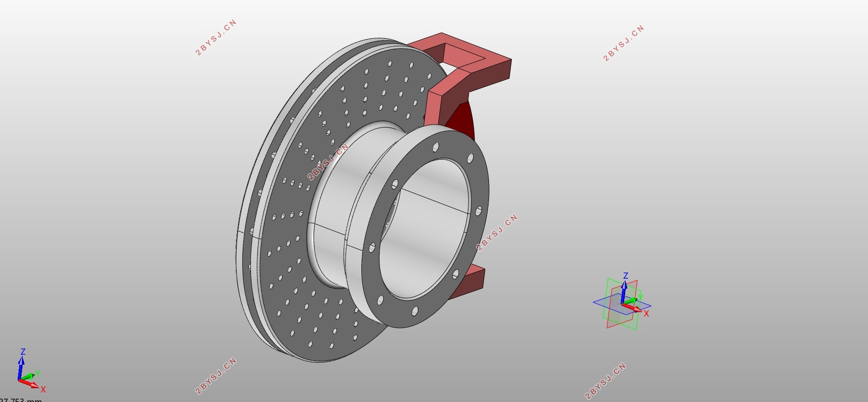Select the red X arrow on the datum plane triad
Screen dimensions: 868x402
633,308
